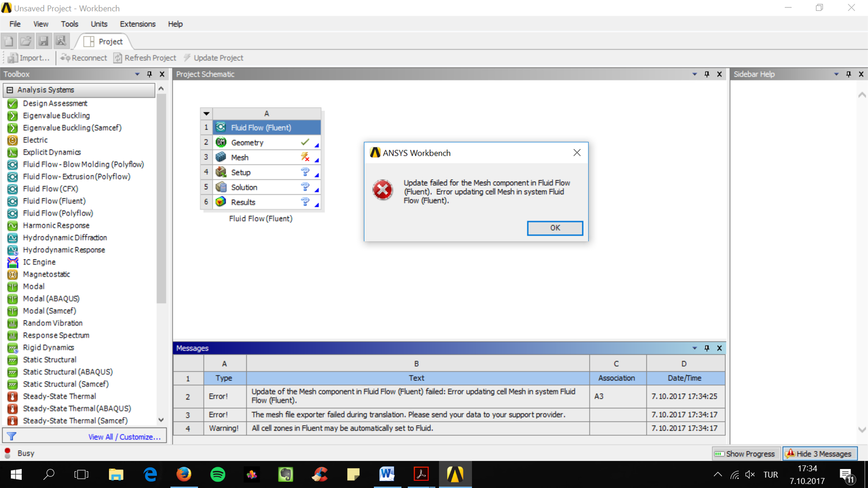This screenshot has width=868, height=488.
Task: Click the Show Progress button
Action: [x=746, y=454]
